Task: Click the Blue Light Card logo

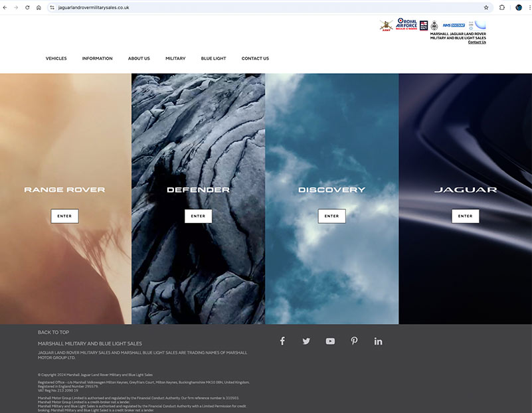Action: 477,25
